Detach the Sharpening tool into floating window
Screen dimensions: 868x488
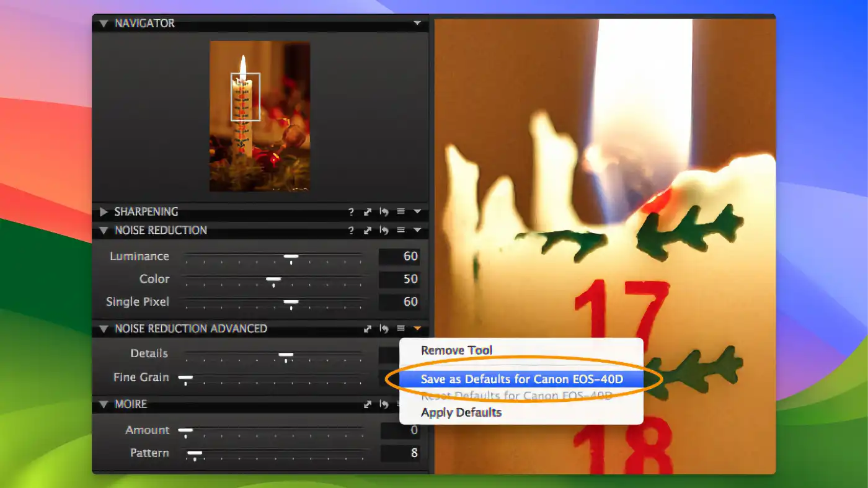(x=367, y=211)
